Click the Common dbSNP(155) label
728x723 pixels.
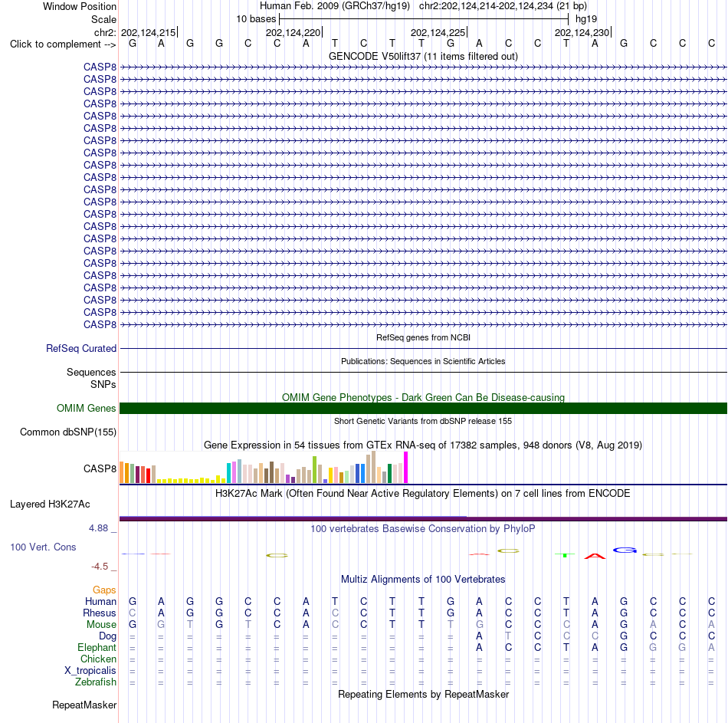[x=68, y=432]
